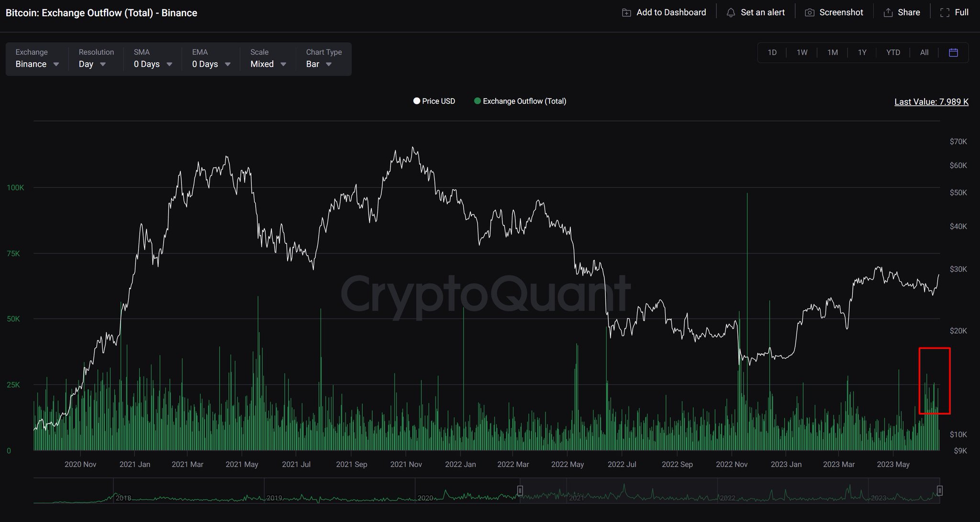Open the Exchange dropdown set to Binance
Screen dimensions: 980x522
click(37, 58)
